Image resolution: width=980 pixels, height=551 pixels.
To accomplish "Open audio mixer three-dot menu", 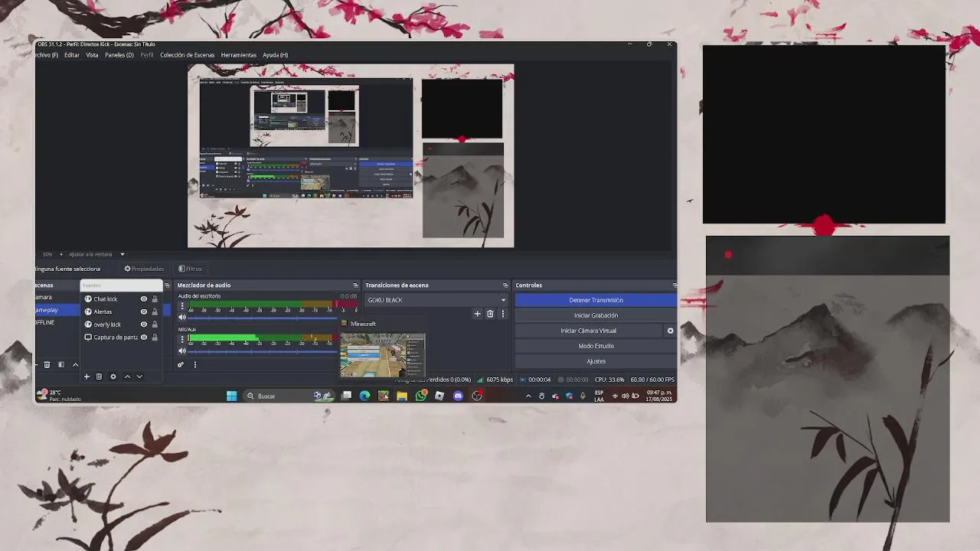I will [194, 364].
